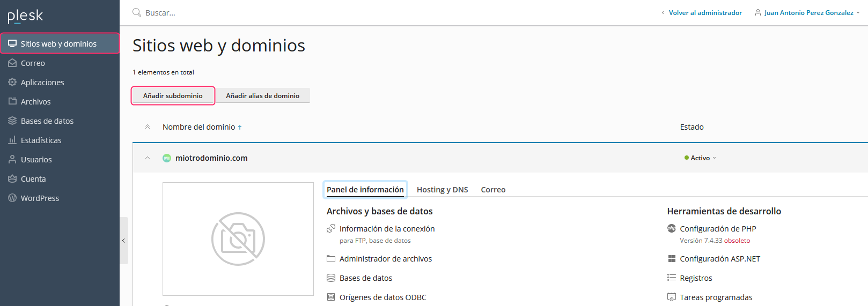Click the Añadir subdominio button
Screen dimensions: 868x306
pos(173,96)
